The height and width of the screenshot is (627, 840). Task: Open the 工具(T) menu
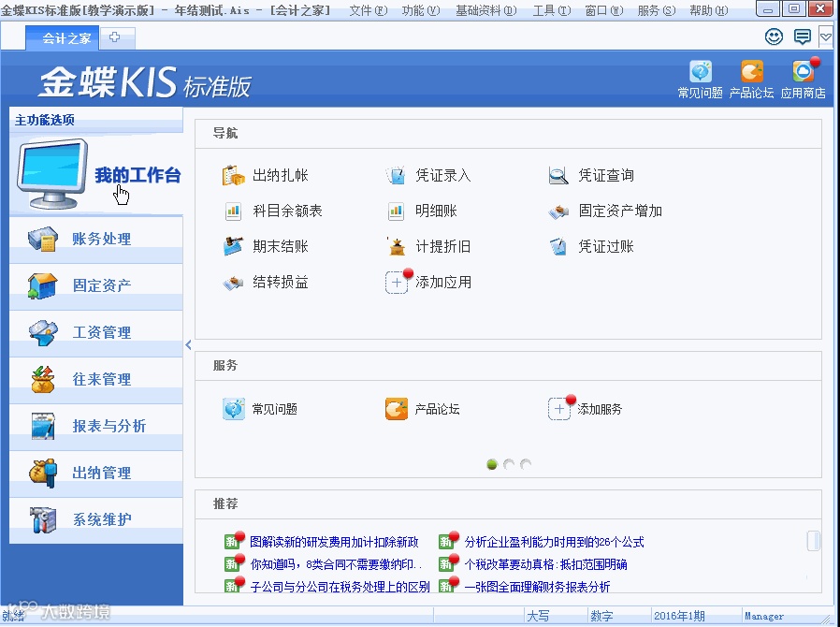(552, 10)
